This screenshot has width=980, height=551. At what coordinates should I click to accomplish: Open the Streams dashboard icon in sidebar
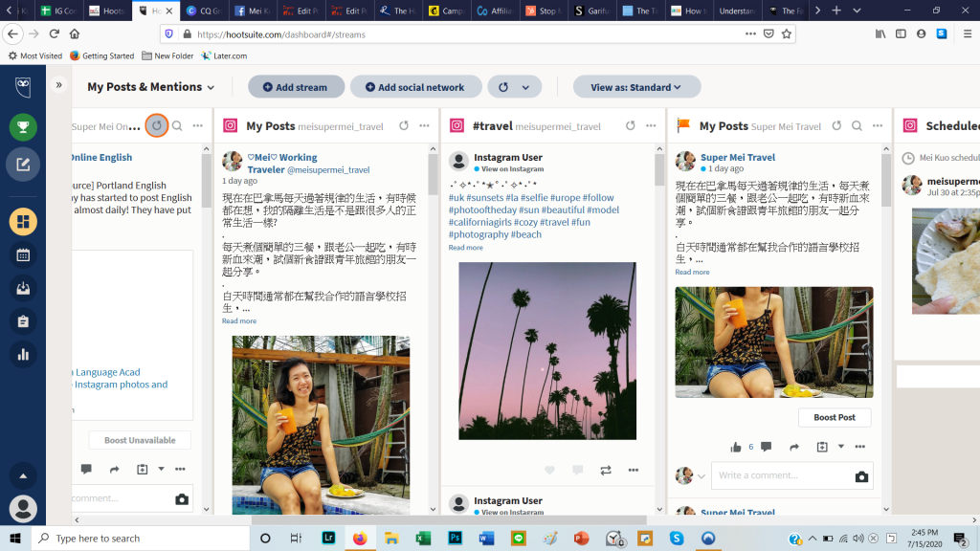23,222
